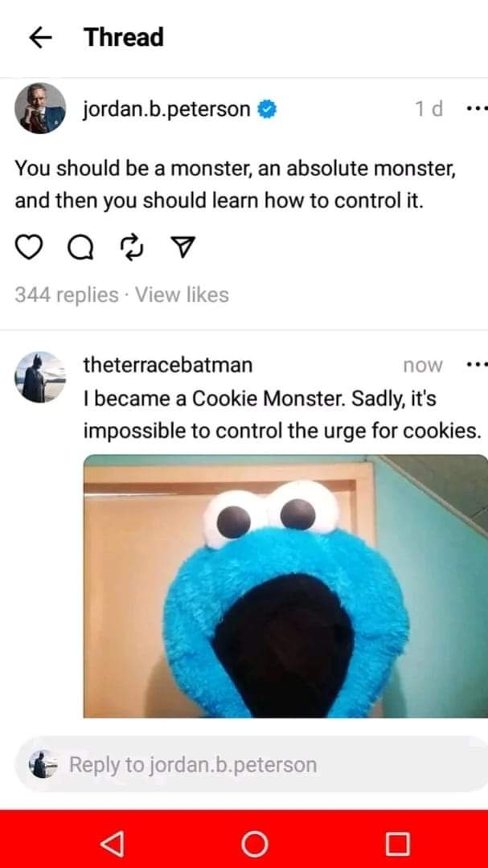
Task: Share the post using the send icon
Action: click(x=182, y=248)
